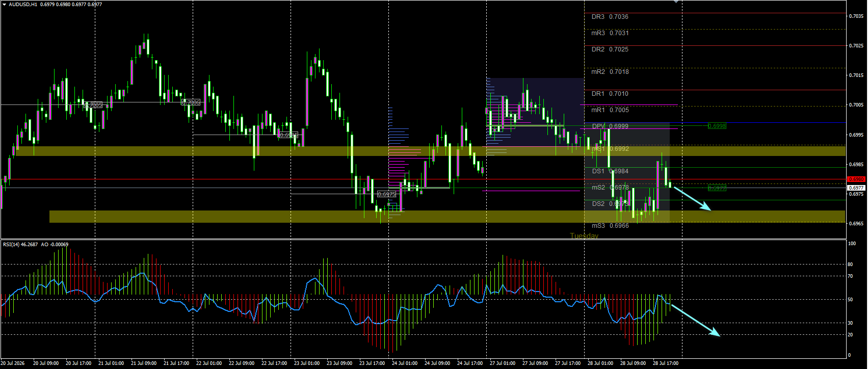The width and height of the screenshot is (868, 369).
Task: Select the DR1 0.7010 pivot label
Action: (610, 94)
